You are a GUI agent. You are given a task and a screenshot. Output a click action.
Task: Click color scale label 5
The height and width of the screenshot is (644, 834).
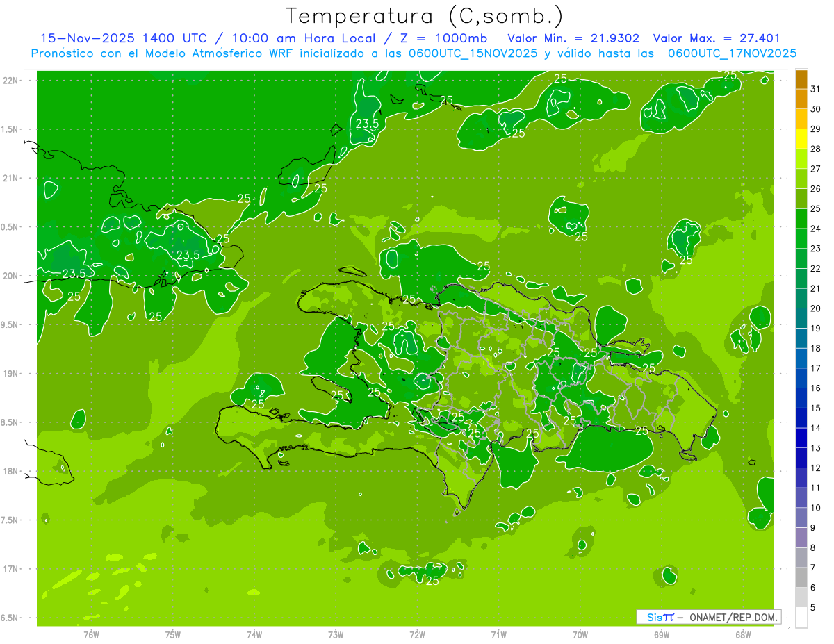coord(813,607)
